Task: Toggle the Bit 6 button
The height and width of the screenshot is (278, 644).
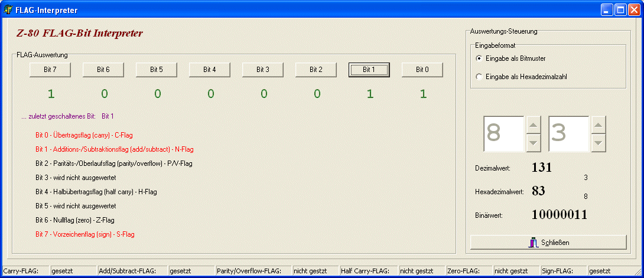Action: [x=103, y=70]
